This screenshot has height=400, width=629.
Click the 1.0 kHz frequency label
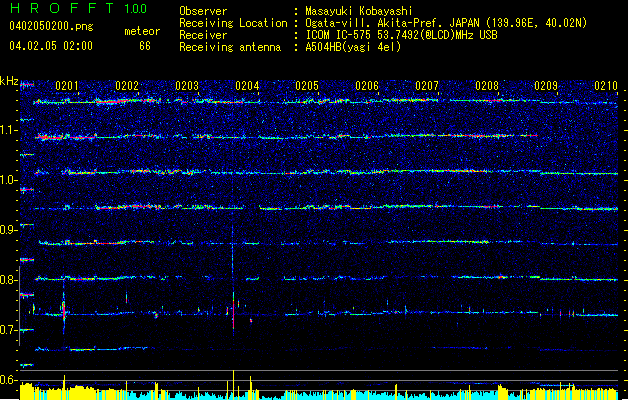pyautogui.click(x=9, y=180)
